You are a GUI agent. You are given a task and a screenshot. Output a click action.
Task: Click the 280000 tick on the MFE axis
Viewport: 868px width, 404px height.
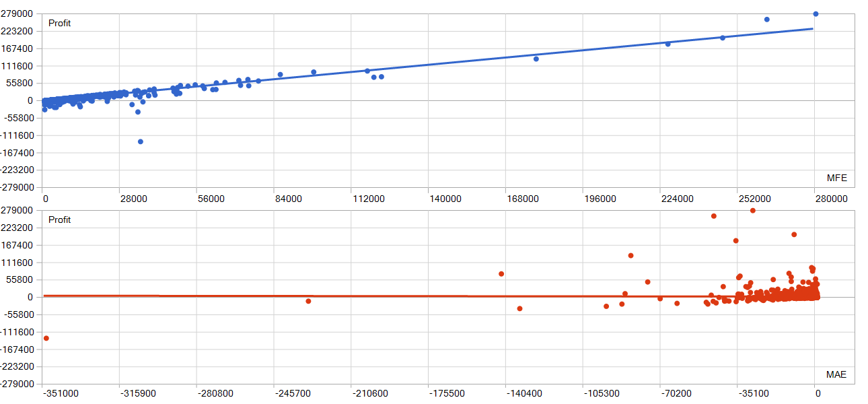click(x=832, y=199)
